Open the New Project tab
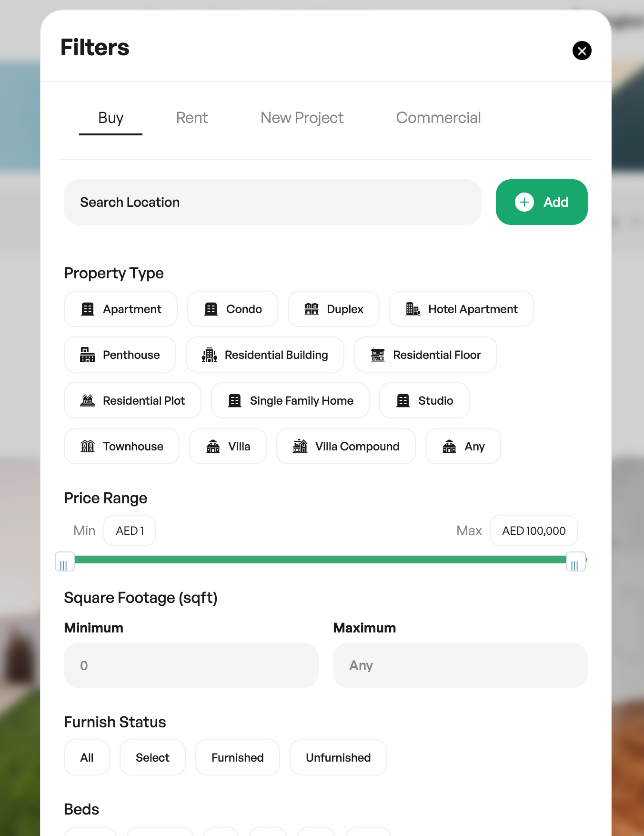Viewport: 644px width, 836px height. tap(302, 118)
